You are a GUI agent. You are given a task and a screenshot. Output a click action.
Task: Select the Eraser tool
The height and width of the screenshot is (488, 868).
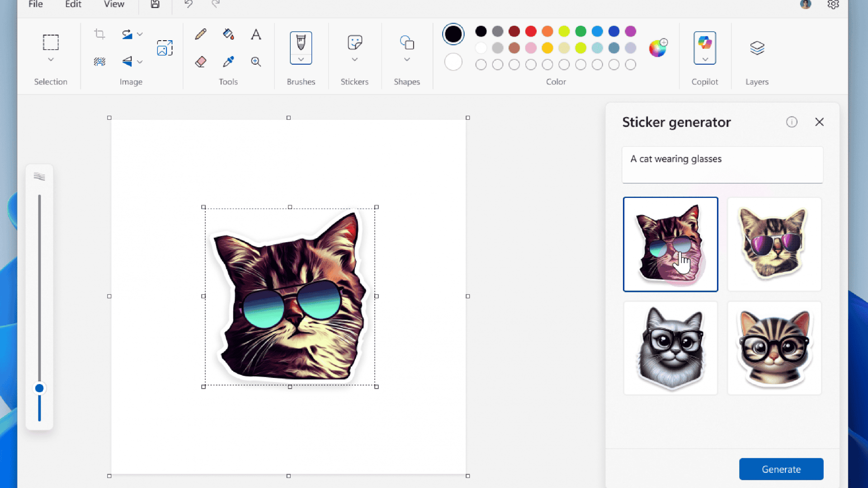201,61
